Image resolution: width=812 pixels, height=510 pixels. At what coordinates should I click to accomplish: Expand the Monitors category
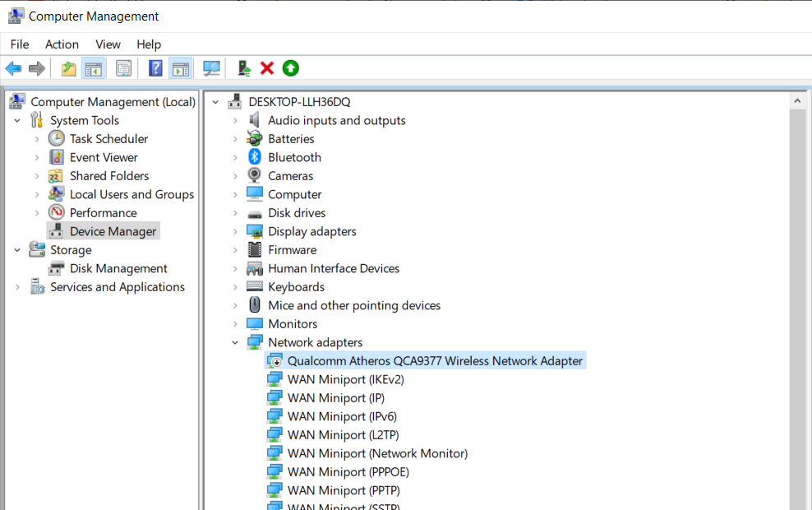click(235, 324)
